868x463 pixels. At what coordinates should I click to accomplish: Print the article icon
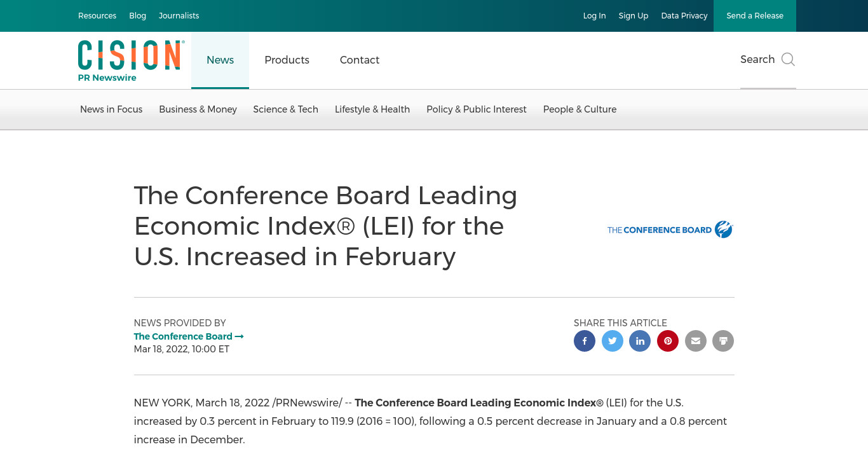723,341
